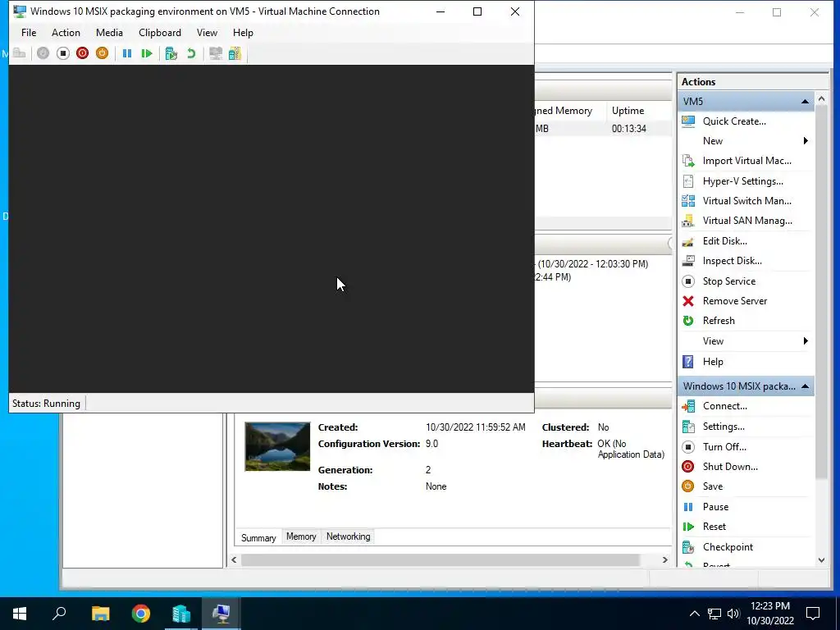Open taskbar Search
This screenshot has height=630, width=840.
pos(59,614)
